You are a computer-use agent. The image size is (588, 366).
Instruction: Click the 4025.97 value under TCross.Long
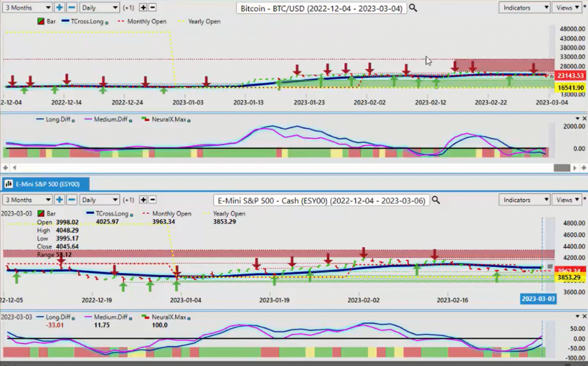(x=107, y=222)
